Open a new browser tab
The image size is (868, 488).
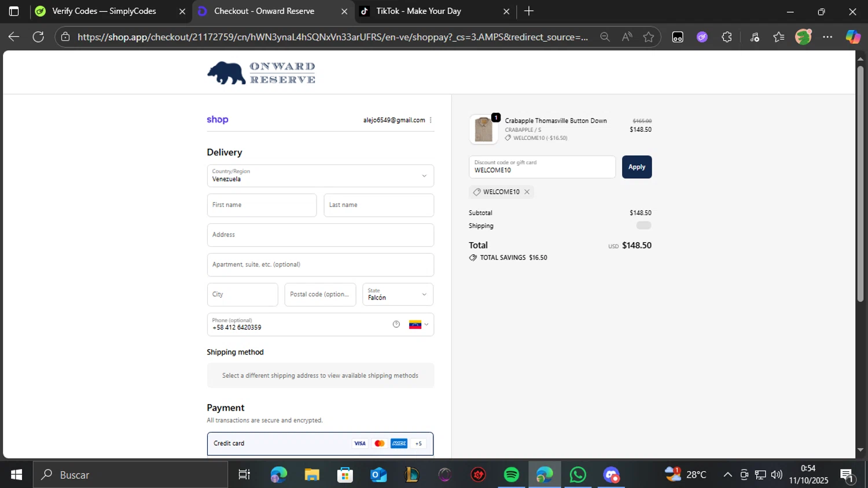pos(529,11)
